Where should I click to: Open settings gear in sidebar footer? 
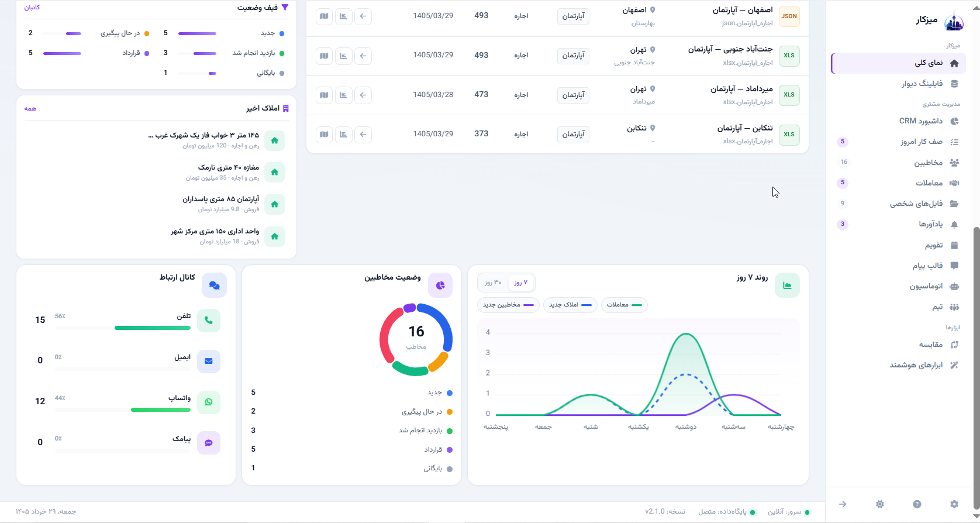coord(954,504)
